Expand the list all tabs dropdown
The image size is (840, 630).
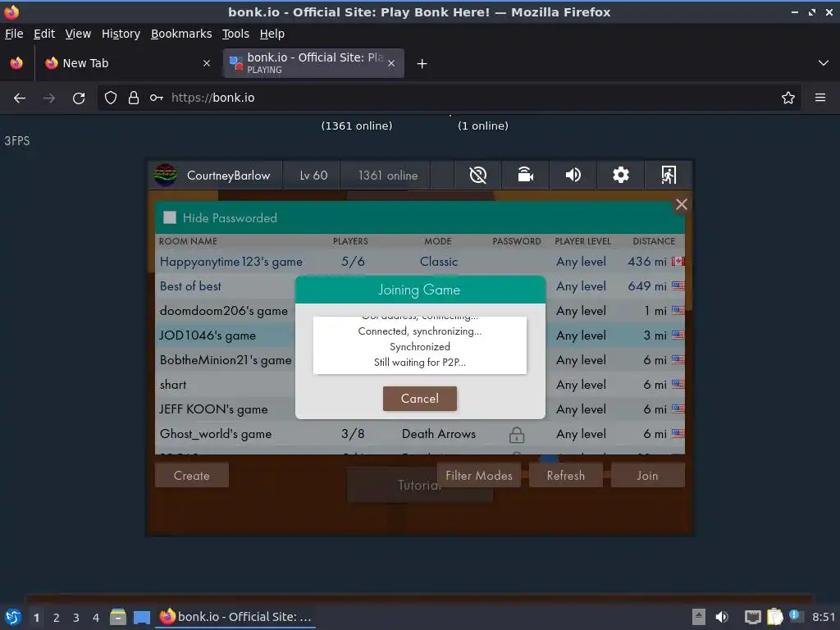tap(824, 63)
